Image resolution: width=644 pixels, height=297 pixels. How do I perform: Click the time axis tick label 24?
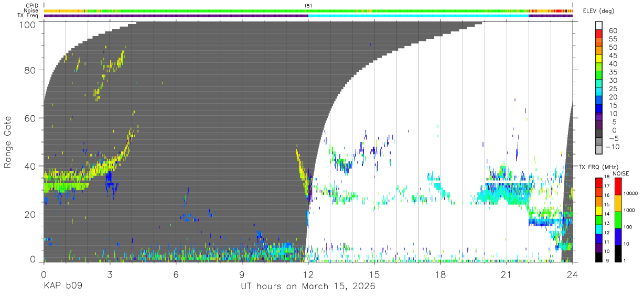click(x=572, y=274)
